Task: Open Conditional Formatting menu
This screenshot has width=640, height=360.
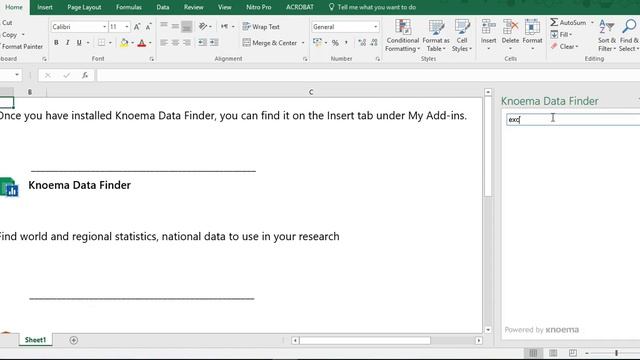Action: point(402,36)
